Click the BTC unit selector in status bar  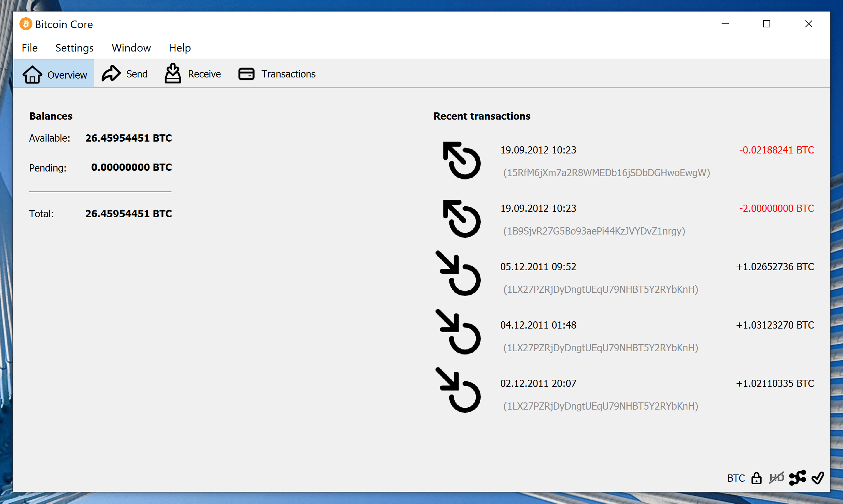click(736, 478)
